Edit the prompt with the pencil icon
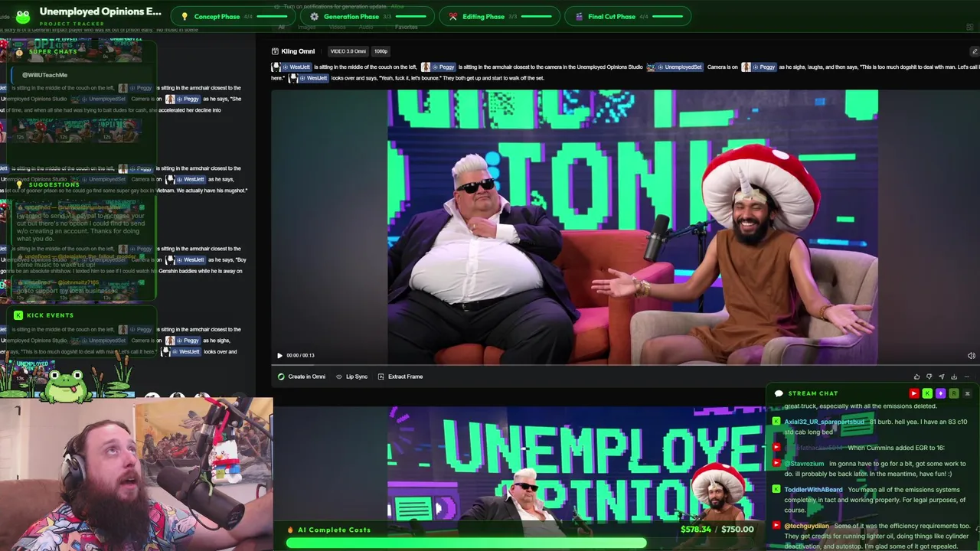 [974, 51]
